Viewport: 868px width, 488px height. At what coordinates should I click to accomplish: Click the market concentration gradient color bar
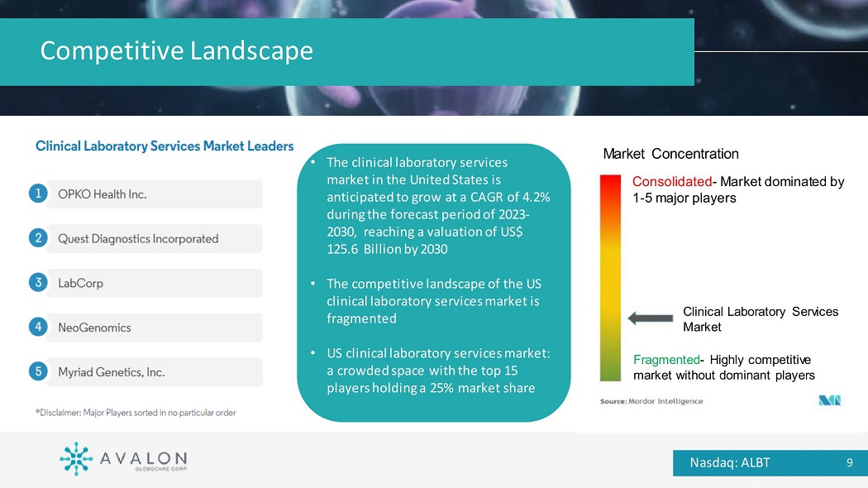(x=610, y=277)
